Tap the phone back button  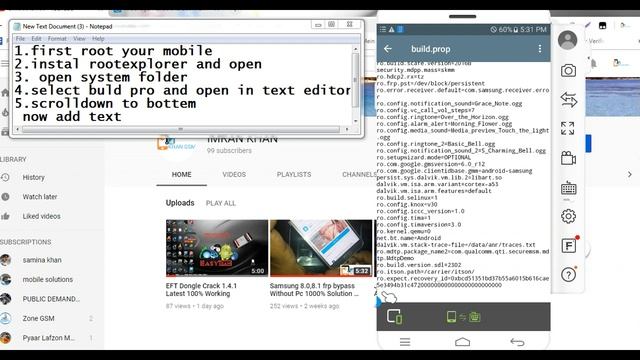(517, 342)
